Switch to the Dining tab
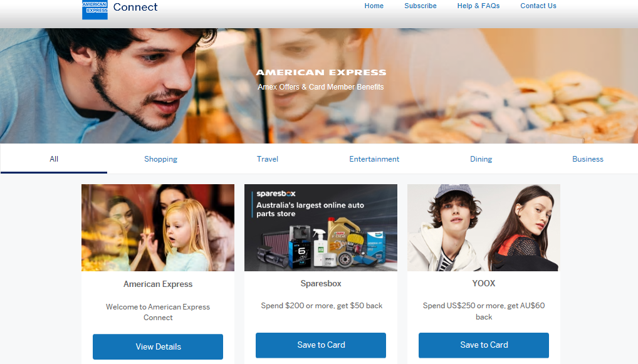Viewport: 638px width, 364px height. coord(481,159)
